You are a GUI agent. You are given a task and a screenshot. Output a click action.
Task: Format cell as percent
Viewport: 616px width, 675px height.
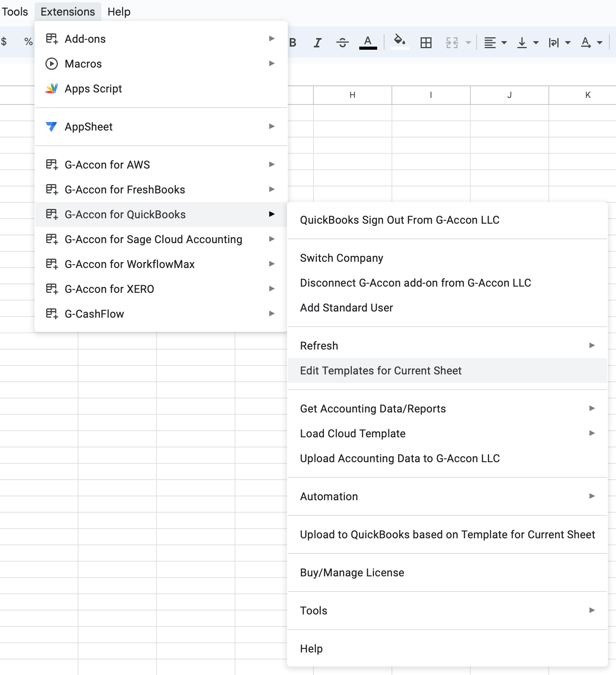(28, 41)
